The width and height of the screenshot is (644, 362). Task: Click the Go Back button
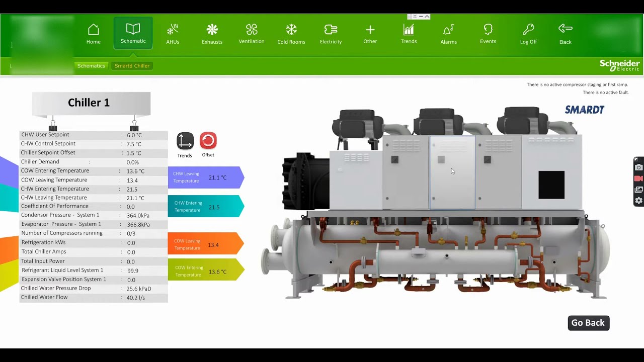(589, 323)
